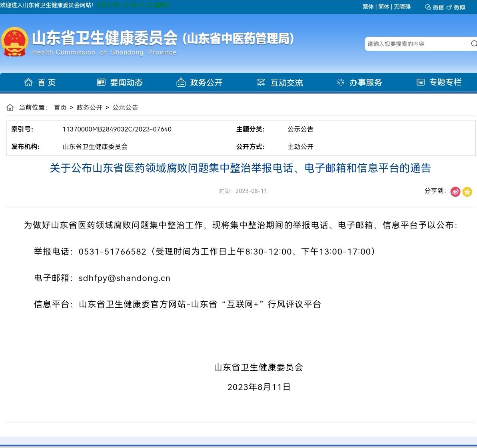Viewport: 477px width, 448px height.
Task: Click the search magnifier icon
Action: pos(474,44)
